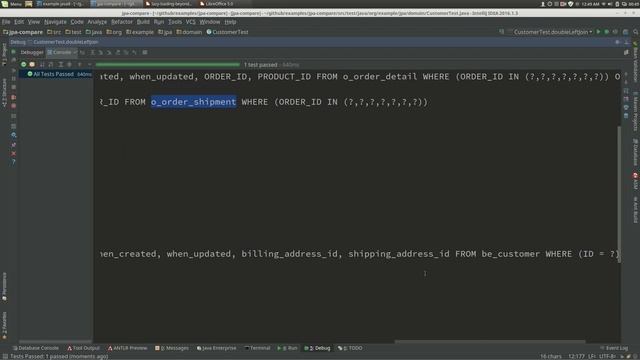Open Messages tool window
This screenshot has width=640, height=360.
pyautogui.click(x=172, y=348)
